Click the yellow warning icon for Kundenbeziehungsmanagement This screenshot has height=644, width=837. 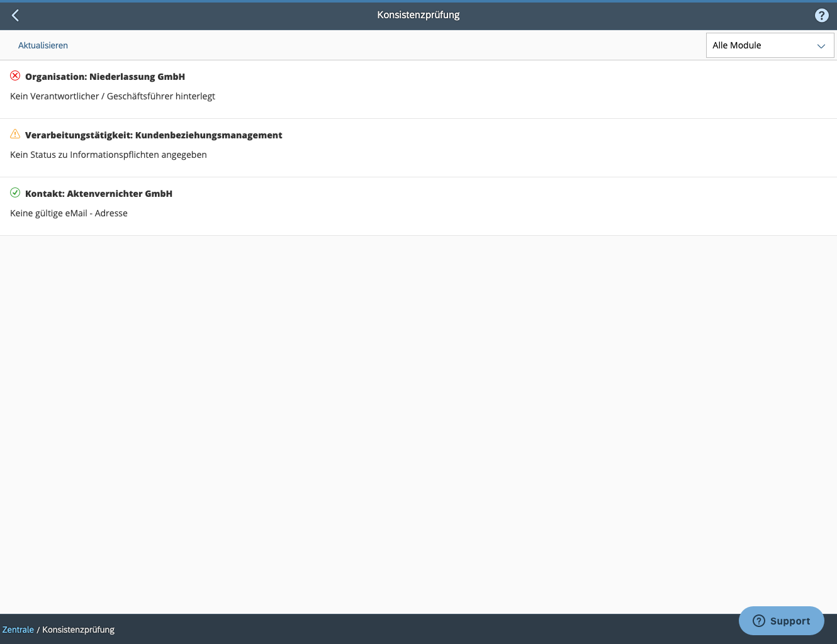(x=15, y=133)
